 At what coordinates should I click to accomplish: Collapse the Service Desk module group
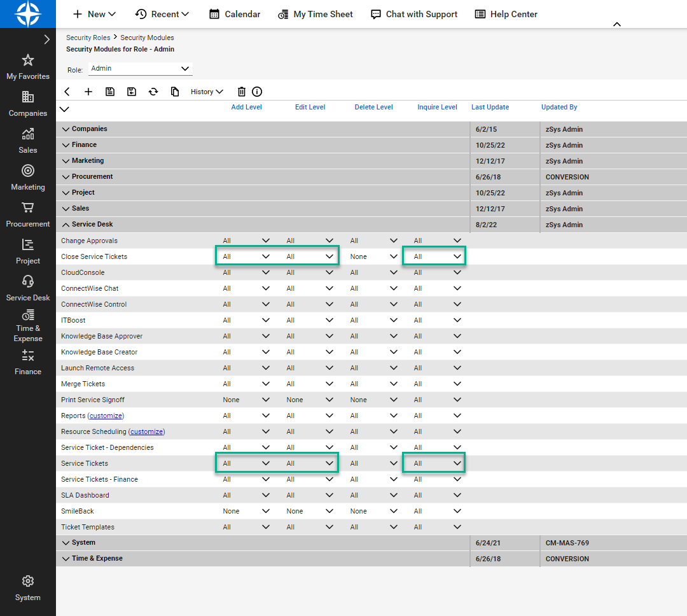(66, 225)
